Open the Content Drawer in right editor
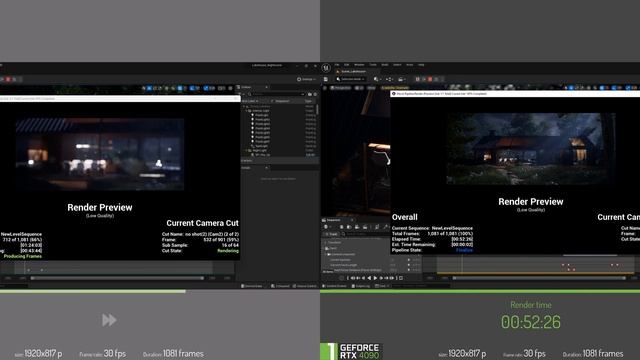Screen dimensions: 640x360 point(334,286)
